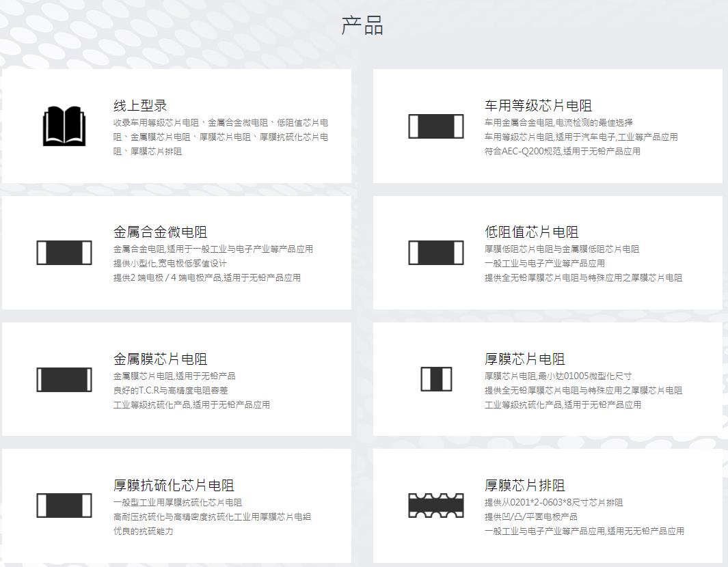The image size is (728, 567).
Task: Open the 厚膜芯片电阻 title link
Action: (x=524, y=359)
